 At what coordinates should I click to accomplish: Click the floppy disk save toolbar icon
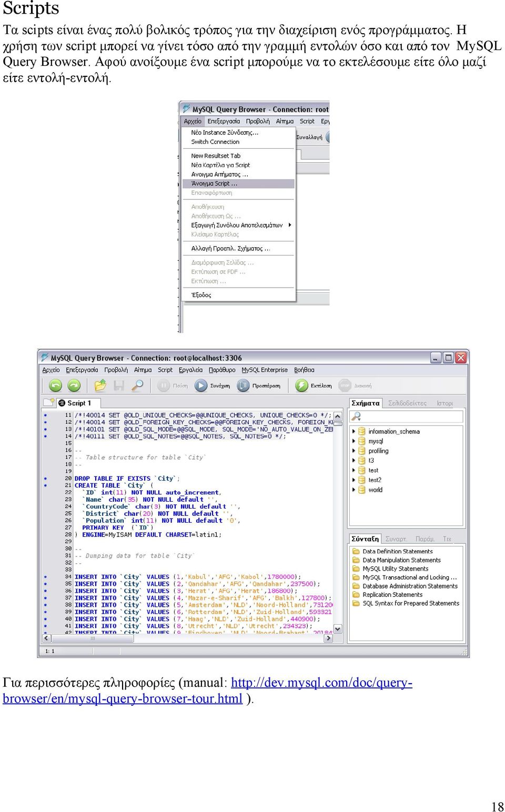[119, 385]
